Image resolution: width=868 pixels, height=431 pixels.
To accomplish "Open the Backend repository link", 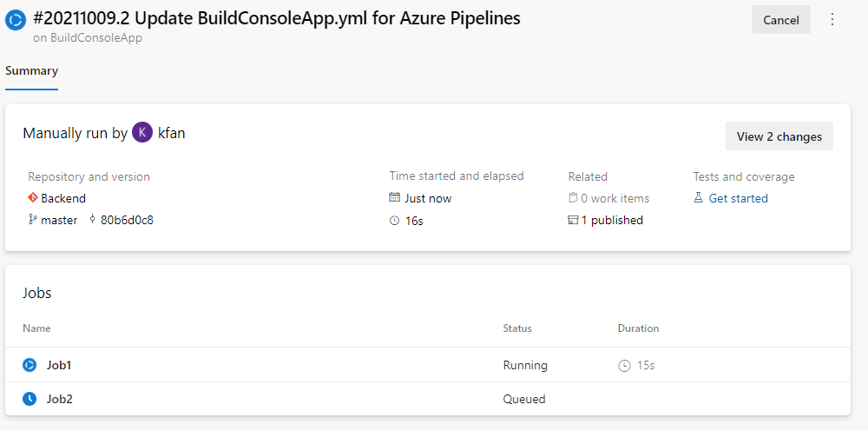I will pos(63,198).
